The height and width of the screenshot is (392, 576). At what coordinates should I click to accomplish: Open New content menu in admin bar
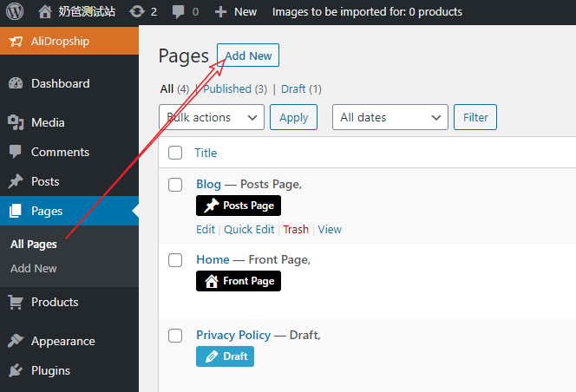click(236, 11)
